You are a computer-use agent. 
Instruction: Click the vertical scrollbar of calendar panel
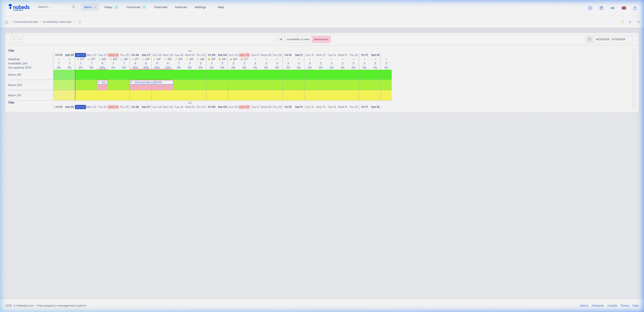click(634, 79)
